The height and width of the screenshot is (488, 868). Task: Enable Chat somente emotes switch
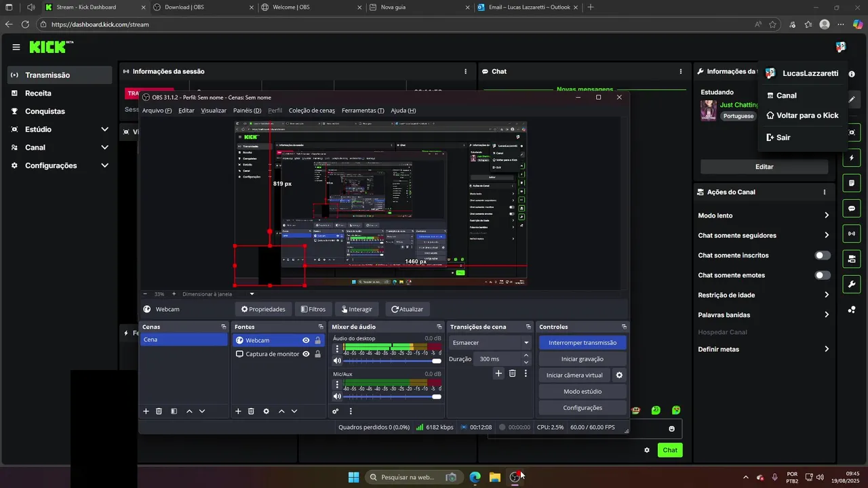point(823,275)
